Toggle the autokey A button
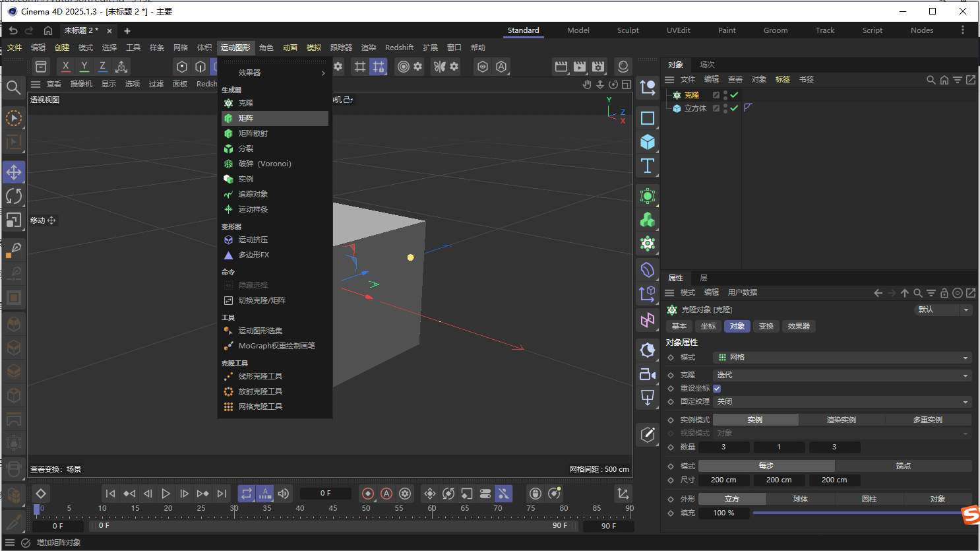This screenshot has height=551, width=980. [x=386, y=494]
